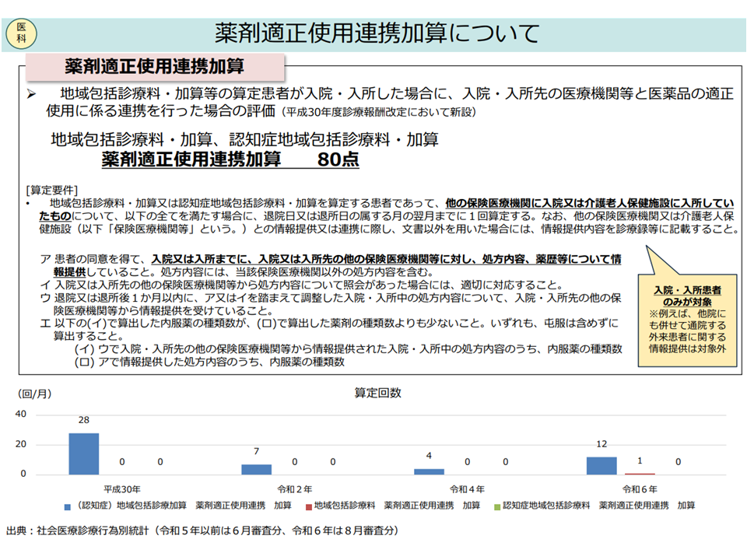This screenshot has height=560, width=747.
Task: Click the 令和6年 axis label
Action: [640, 489]
